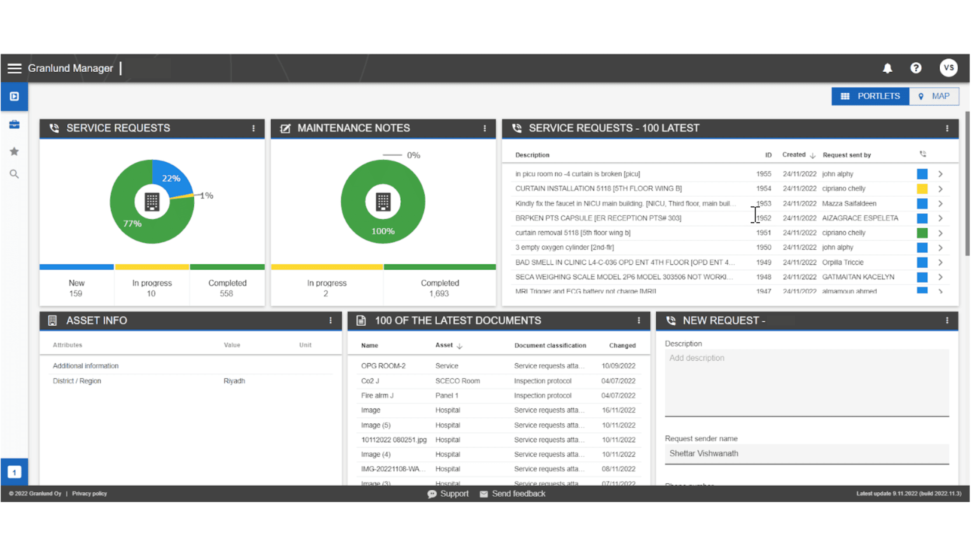Expand the request for BRPKEN PTS CAPSULE
The height and width of the screenshot is (551, 980).
tap(940, 218)
